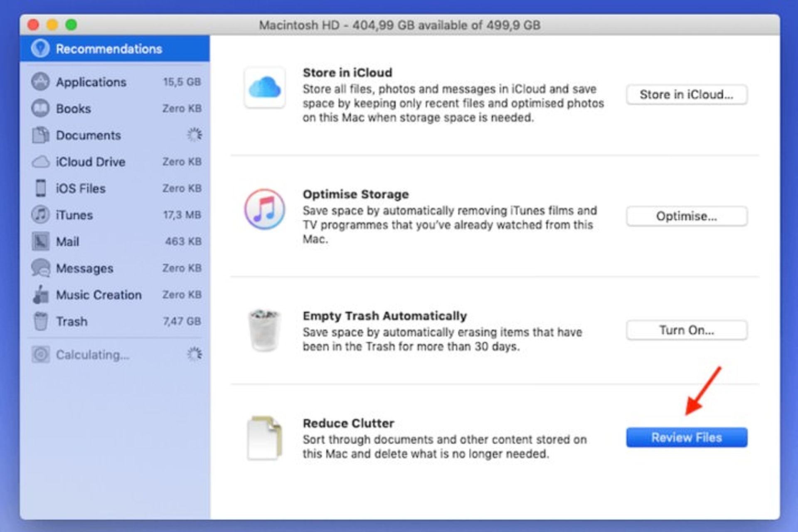This screenshot has height=532, width=798.
Task: Click the 15,5 GB Applications size
Action: point(182,82)
